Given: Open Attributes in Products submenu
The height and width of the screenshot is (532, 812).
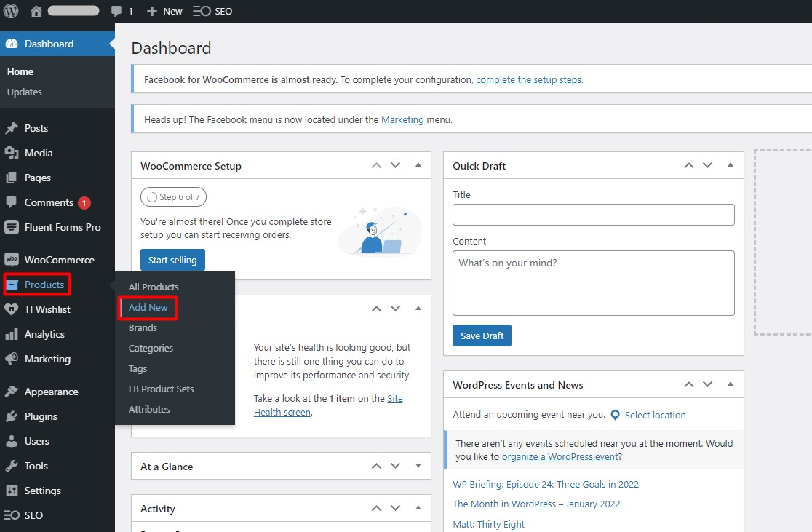Looking at the screenshot, I should tap(149, 409).
